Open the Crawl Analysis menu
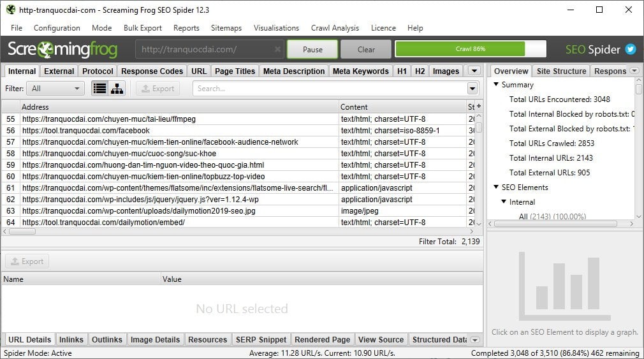 tap(334, 28)
